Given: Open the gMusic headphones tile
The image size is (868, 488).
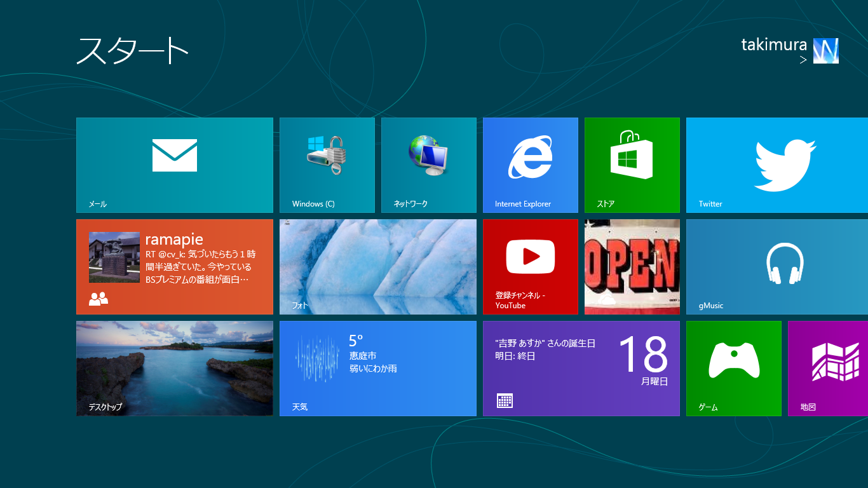Looking at the screenshot, I should pos(777,267).
